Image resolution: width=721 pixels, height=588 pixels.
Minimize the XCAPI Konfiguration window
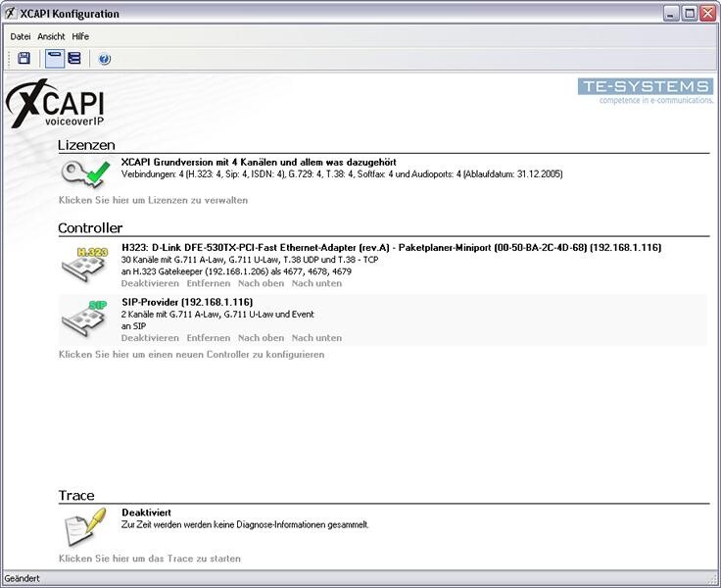coord(671,14)
